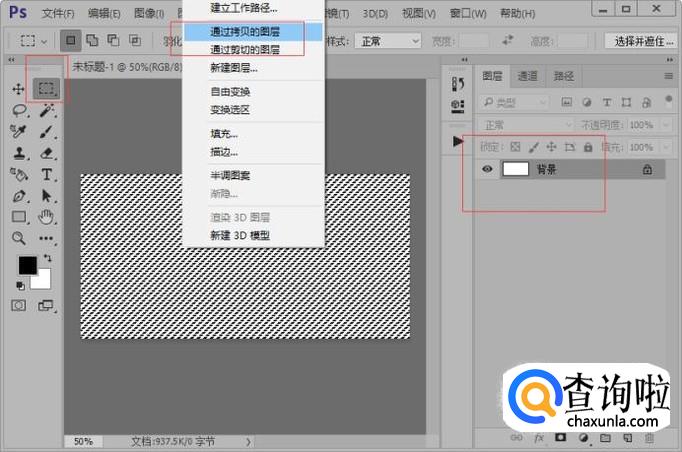
Task: Swap foreground and background colors
Action: click(x=47, y=258)
